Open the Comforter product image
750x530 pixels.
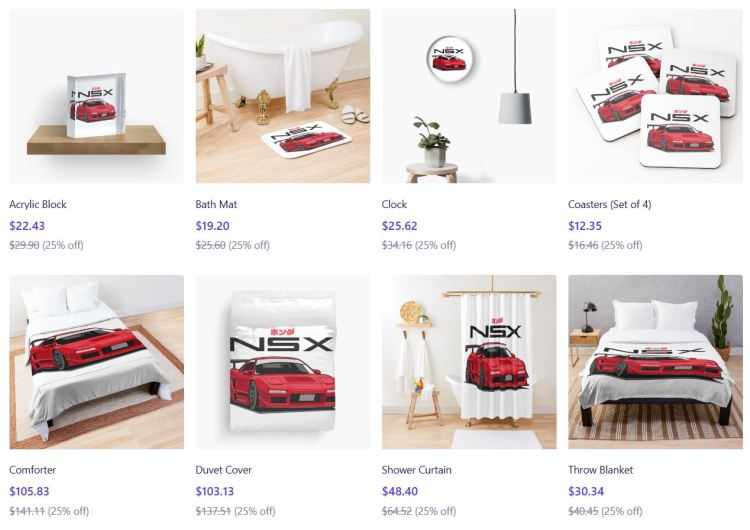pyautogui.click(x=97, y=362)
